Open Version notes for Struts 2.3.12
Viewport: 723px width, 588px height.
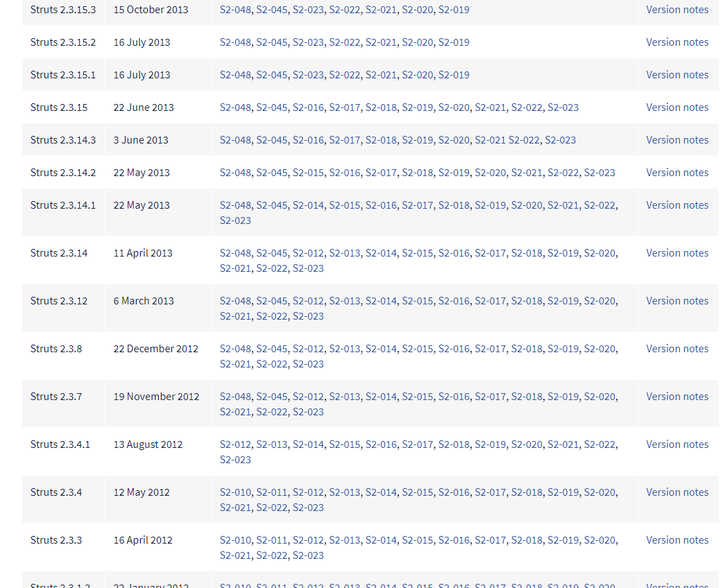click(677, 301)
